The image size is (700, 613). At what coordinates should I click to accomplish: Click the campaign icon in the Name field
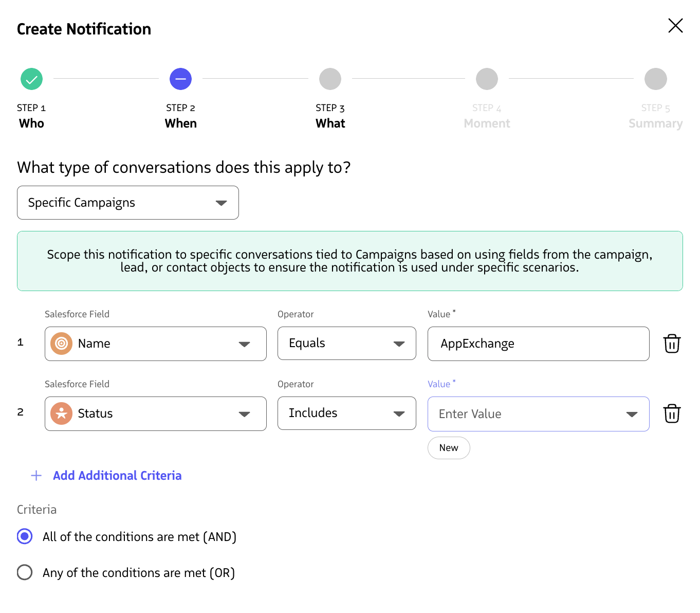pyautogui.click(x=61, y=344)
